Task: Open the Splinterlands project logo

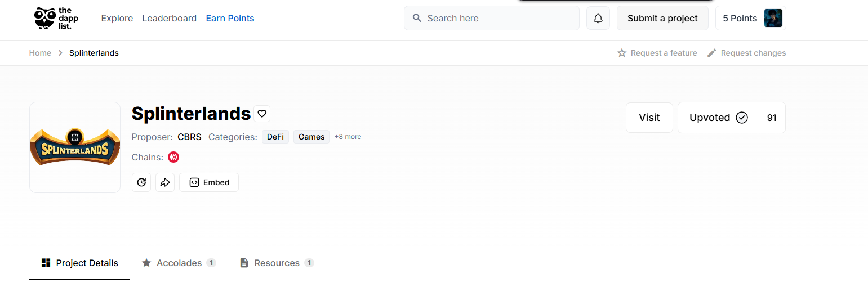Action: pos(75,147)
